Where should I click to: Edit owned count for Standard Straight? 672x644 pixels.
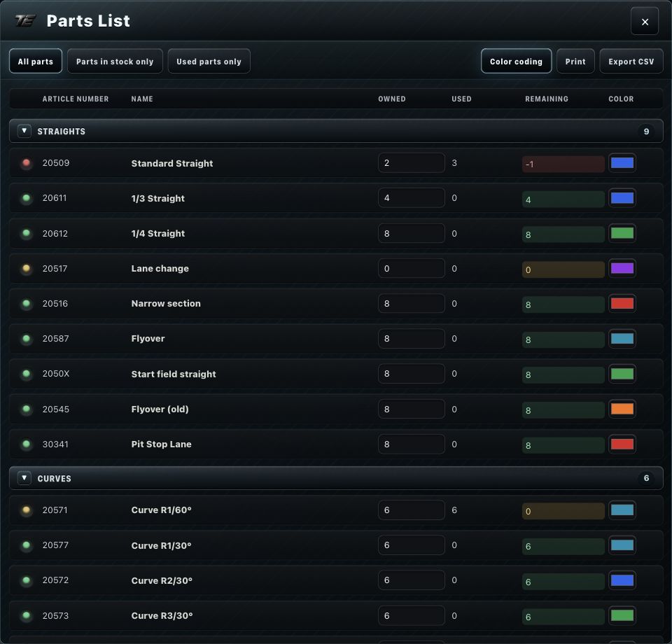tap(412, 163)
